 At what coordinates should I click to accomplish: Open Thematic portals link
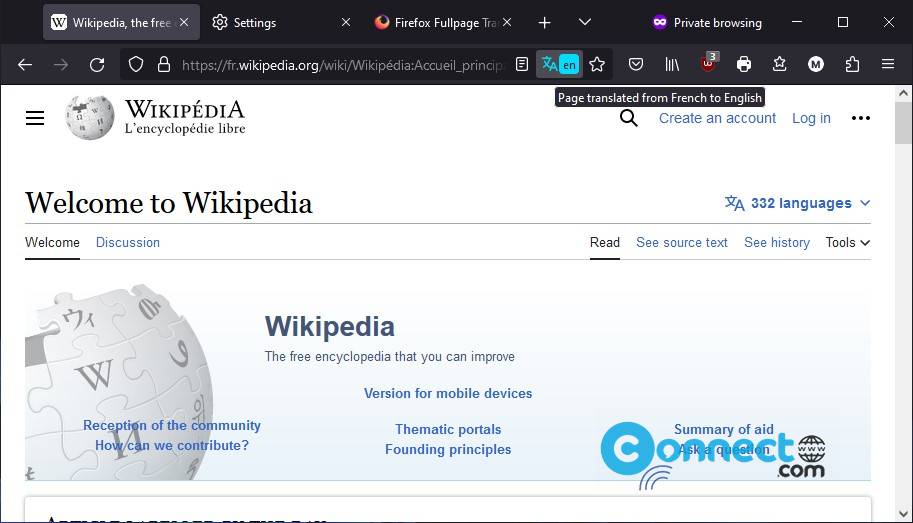[448, 429]
